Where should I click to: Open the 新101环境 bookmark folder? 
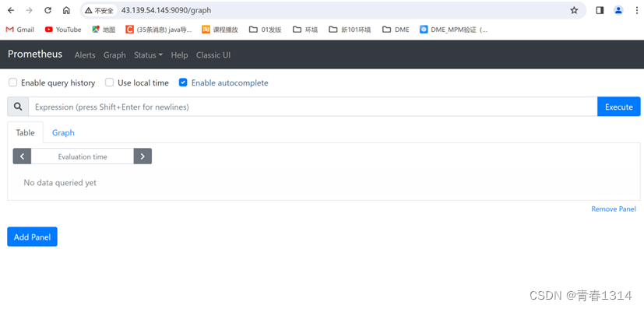click(x=350, y=30)
